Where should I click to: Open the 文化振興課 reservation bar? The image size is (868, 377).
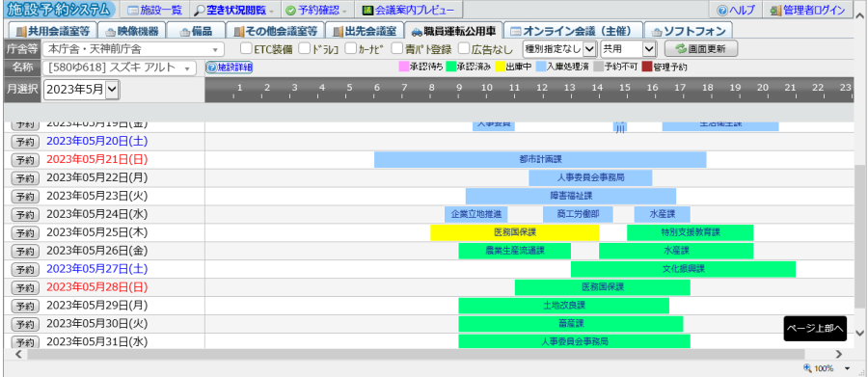click(x=683, y=269)
